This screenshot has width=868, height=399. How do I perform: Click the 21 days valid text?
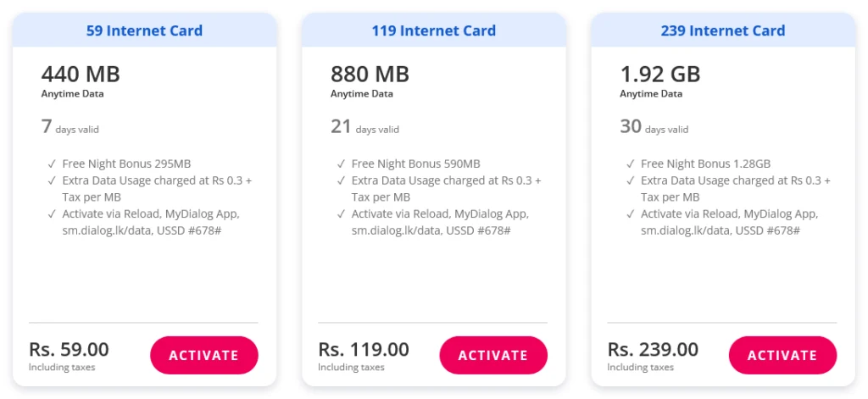tap(364, 128)
